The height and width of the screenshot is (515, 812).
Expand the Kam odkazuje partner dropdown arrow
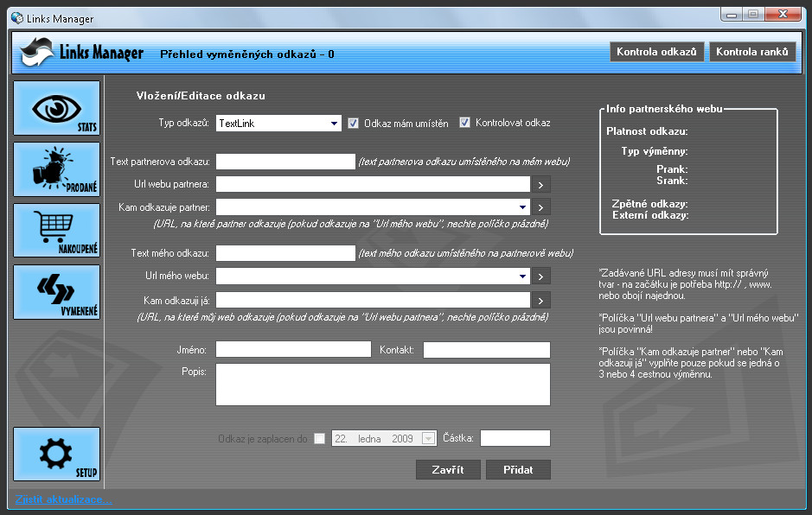point(522,207)
